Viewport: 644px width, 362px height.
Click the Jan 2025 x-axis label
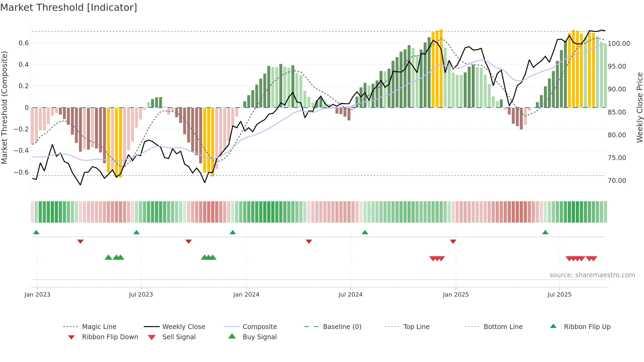[456, 294]
